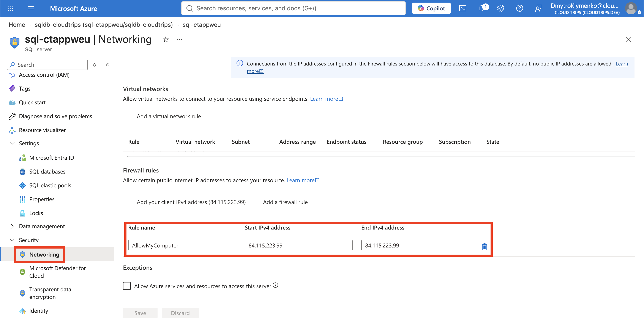644x319 pixels.
Task: Open account avatar menu
Action: click(x=631, y=8)
